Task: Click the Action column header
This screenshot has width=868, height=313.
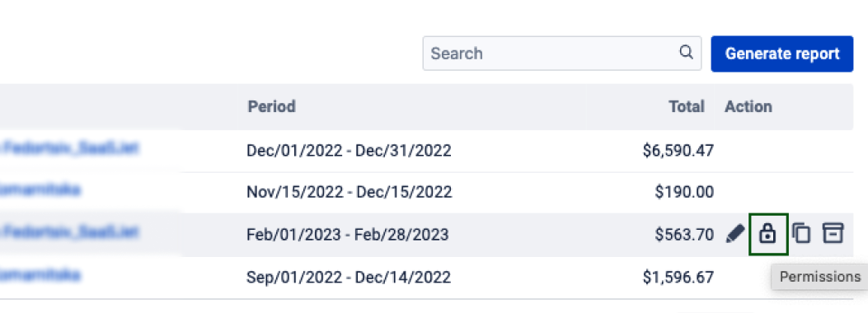Action: coord(748,106)
